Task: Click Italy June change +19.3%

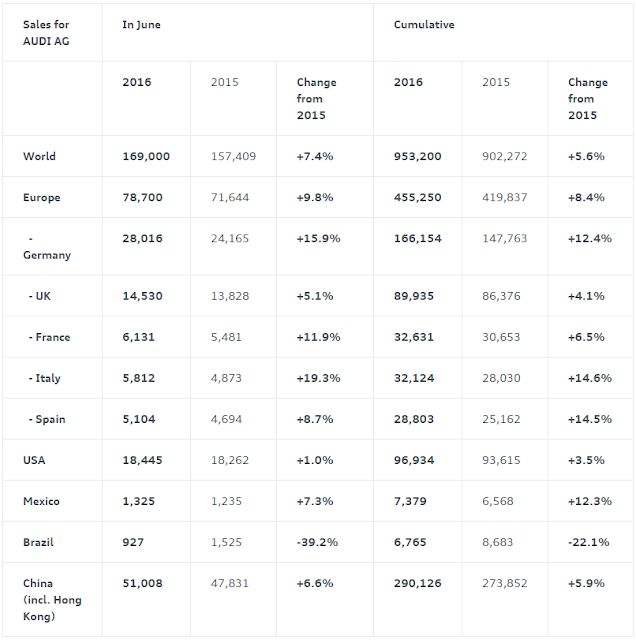Action: tap(318, 378)
